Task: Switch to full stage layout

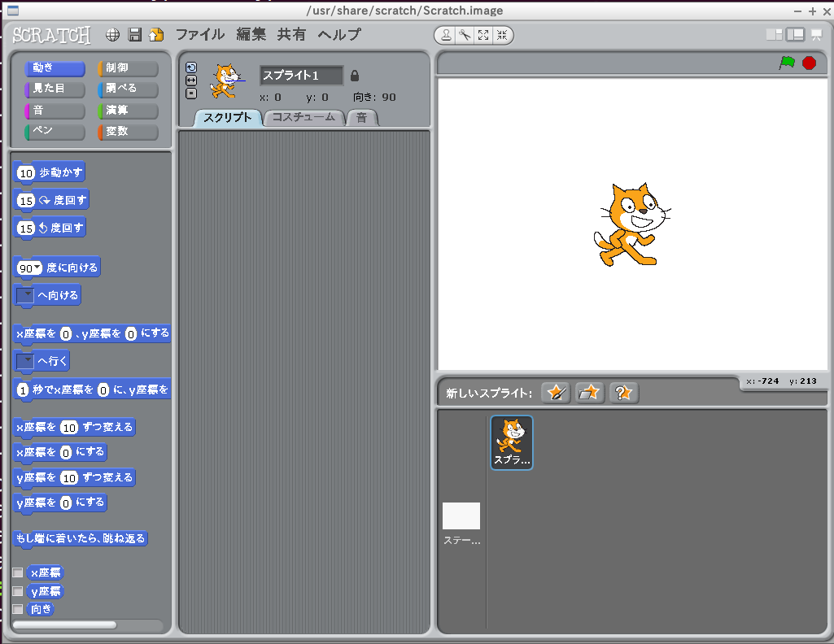Action: tap(796, 34)
